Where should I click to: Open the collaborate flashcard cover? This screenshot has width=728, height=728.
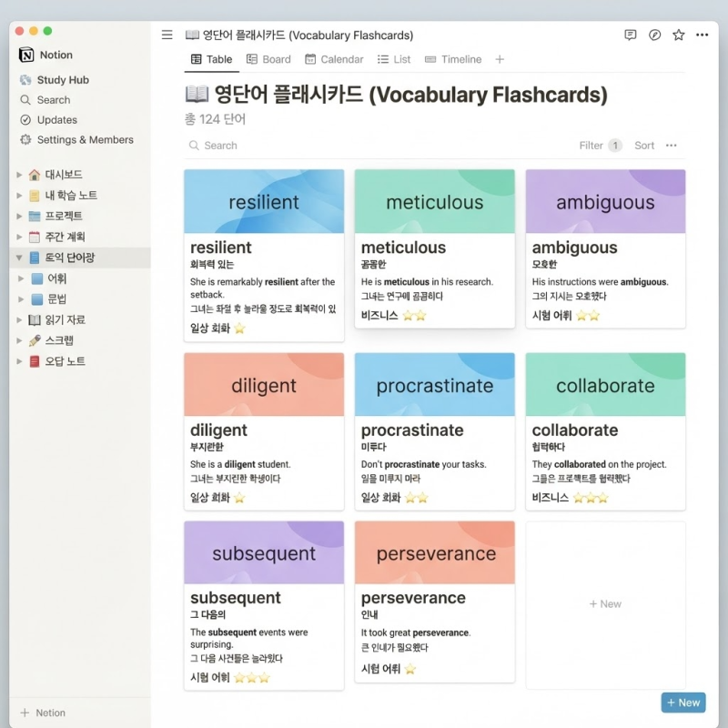pyautogui.click(x=605, y=384)
